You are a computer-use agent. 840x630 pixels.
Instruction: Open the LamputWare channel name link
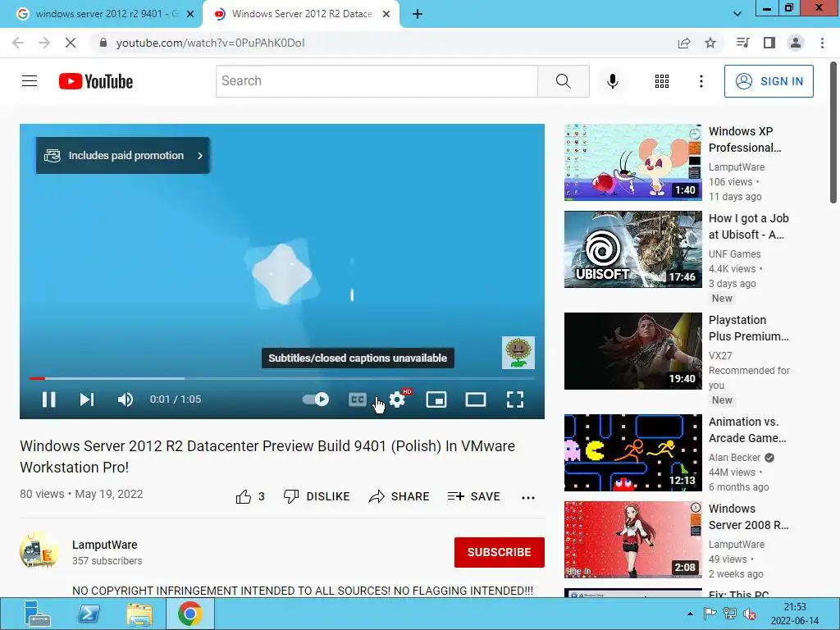(104, 545)
